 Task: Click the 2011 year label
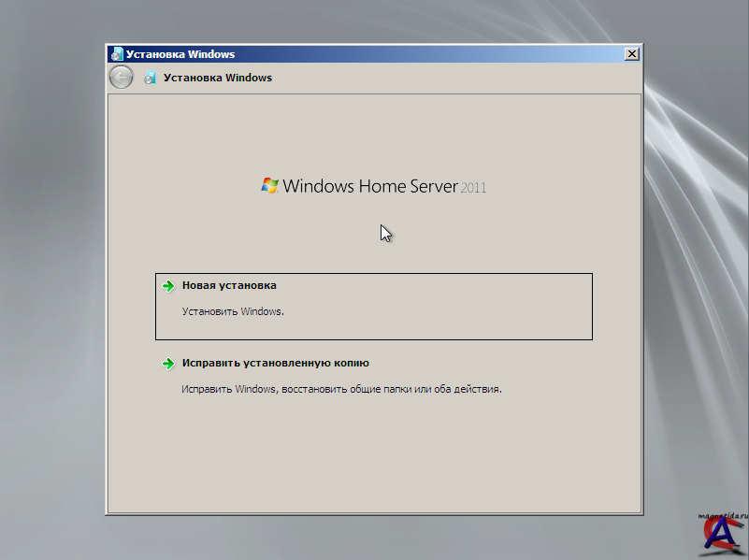click(473, 187)
